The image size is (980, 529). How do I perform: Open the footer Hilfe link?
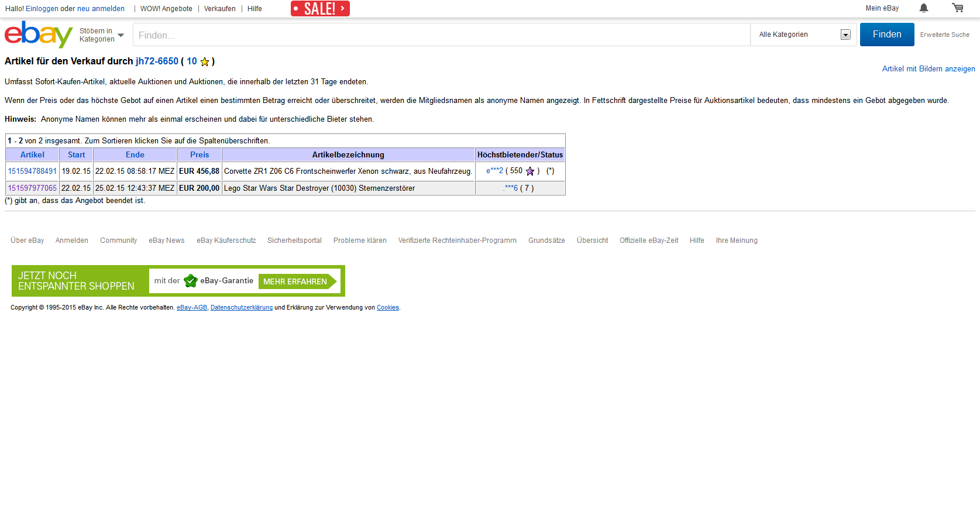point(697,241)
